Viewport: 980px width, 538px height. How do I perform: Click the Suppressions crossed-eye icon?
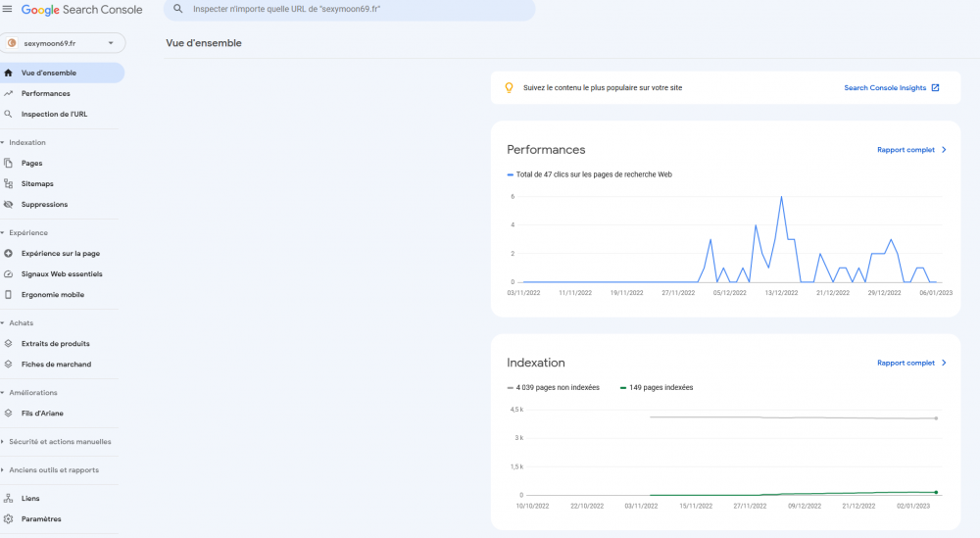[x=9, y=204]
